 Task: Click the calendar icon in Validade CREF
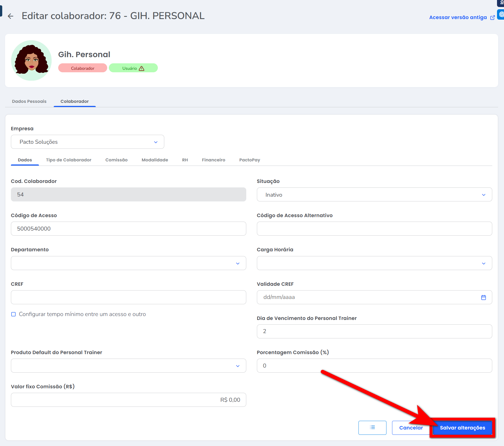tap(483, 298)
